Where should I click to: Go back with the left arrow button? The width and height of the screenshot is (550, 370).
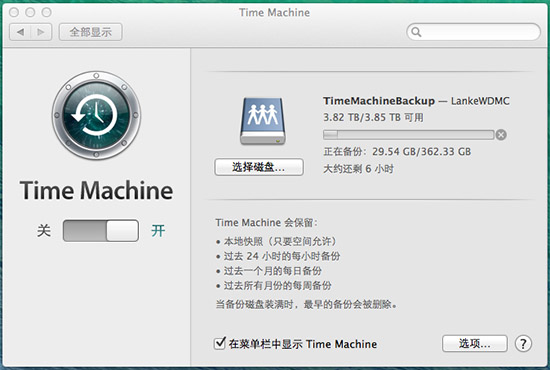tap(20, 32)
